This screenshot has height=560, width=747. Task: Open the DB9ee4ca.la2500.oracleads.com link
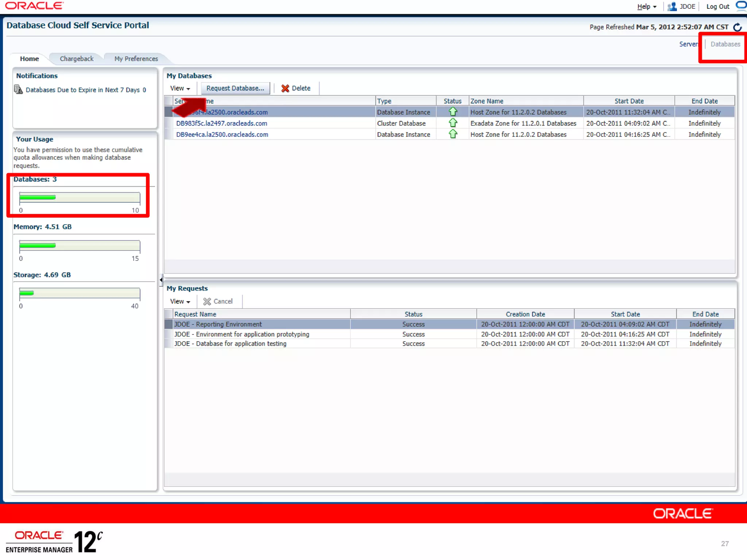pyautogui.click(x=222, y=135)
